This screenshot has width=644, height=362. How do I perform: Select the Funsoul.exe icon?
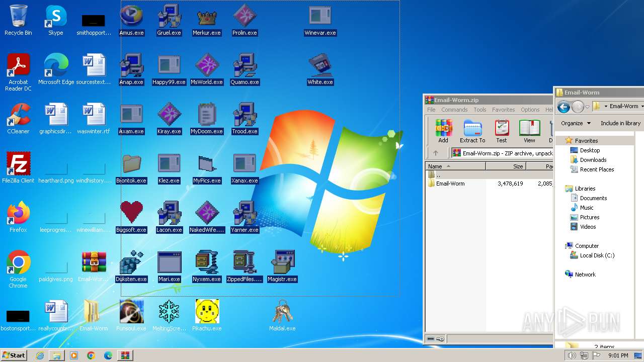(x=131, y=316)
